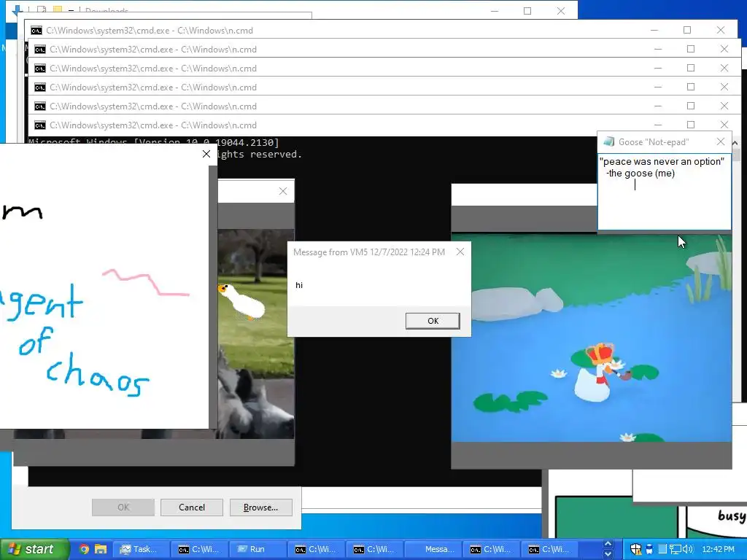The image size is (747, 560).
Task: Click the white goose in the park photo
Action: [x=241, y=301]
